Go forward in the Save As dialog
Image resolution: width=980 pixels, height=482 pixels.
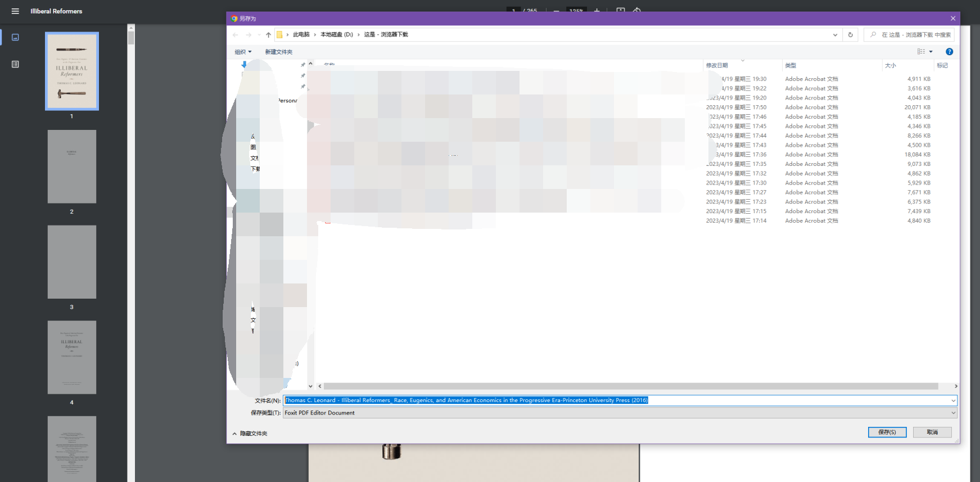click(x=249, y=35)
